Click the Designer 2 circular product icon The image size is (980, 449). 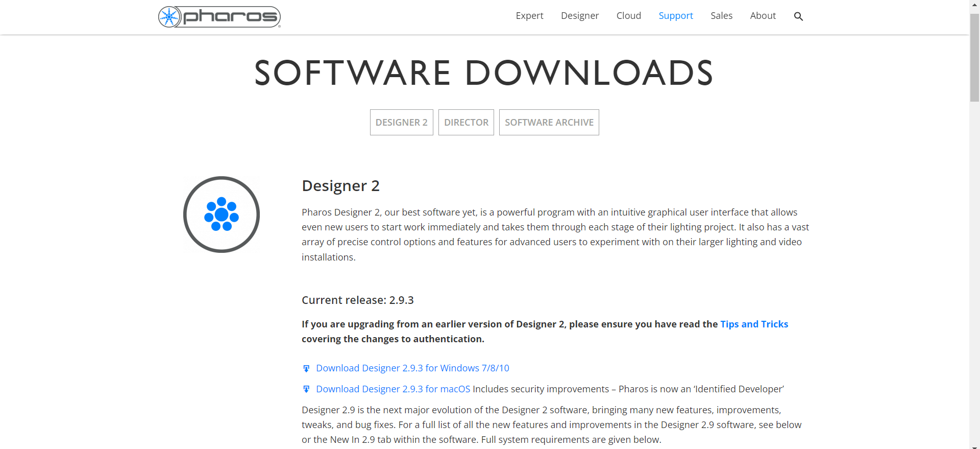[x=222, y=215]
